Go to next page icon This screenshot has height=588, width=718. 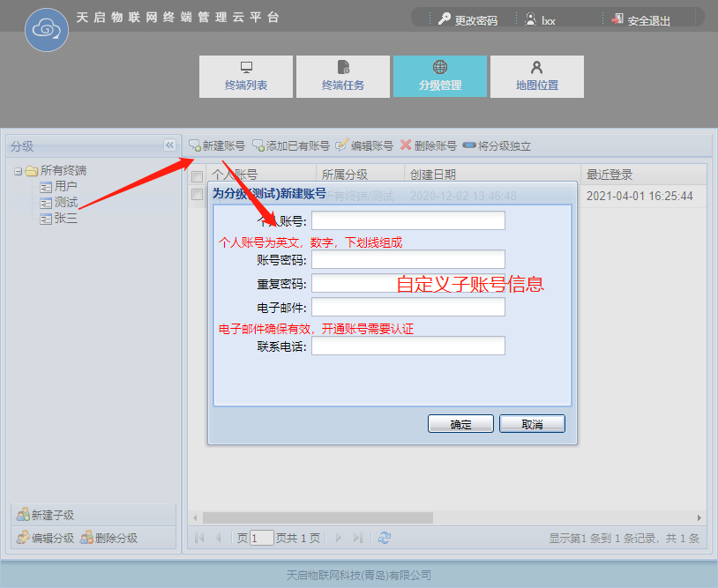339,538
